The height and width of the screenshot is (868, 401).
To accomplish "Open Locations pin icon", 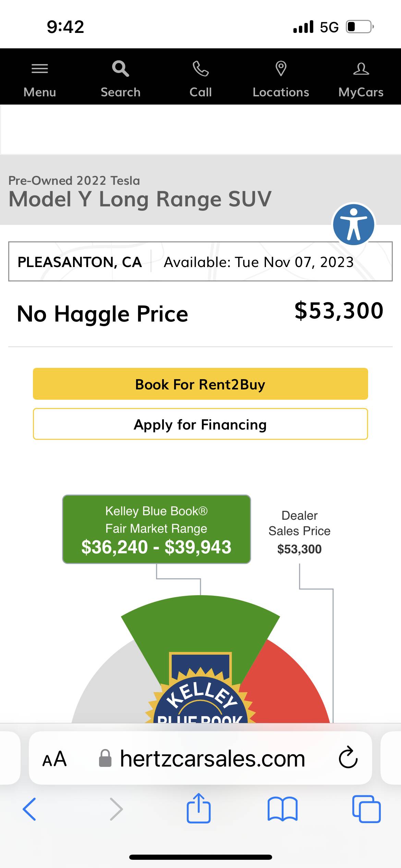I will pyautogui.click(x=281, y=69).
